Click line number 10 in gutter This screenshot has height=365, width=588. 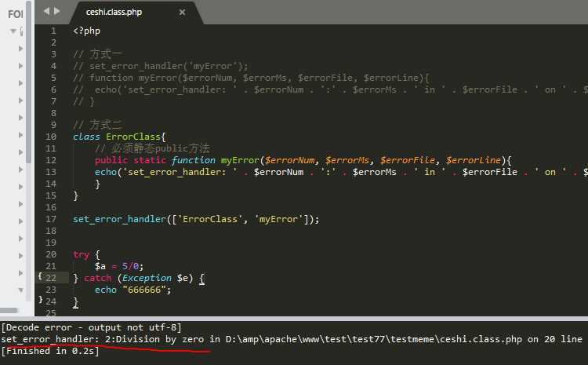coord(51,137)
